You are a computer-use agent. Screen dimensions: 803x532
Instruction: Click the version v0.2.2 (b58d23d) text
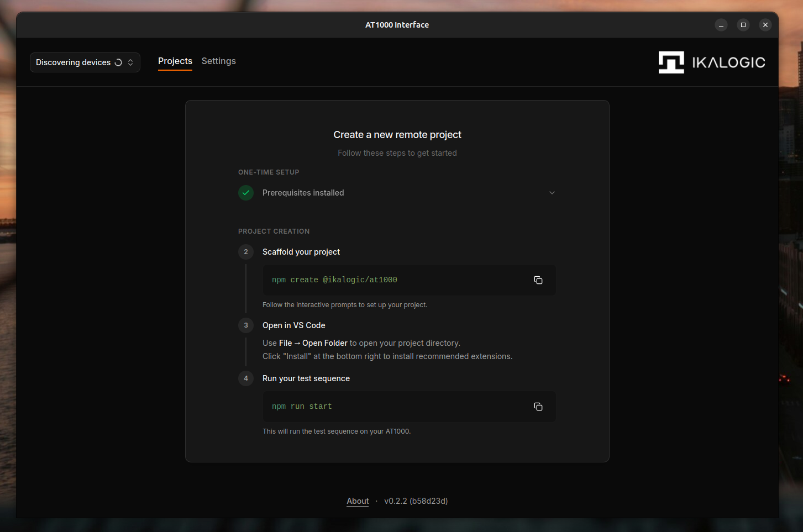point(416,501)
